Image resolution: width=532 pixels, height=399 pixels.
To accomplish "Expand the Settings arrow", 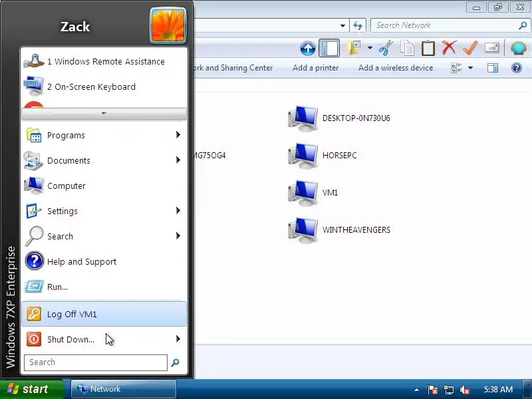I will [x=178, y=210].
